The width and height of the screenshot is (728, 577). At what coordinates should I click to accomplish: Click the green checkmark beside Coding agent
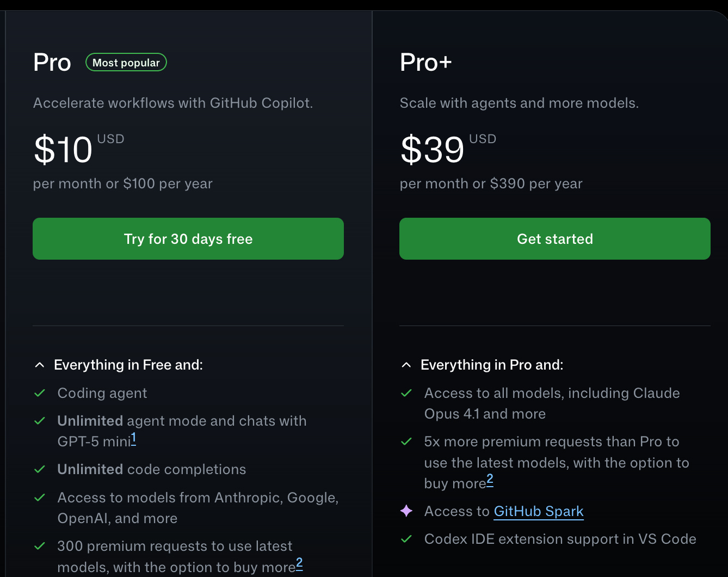pos(40,393)
